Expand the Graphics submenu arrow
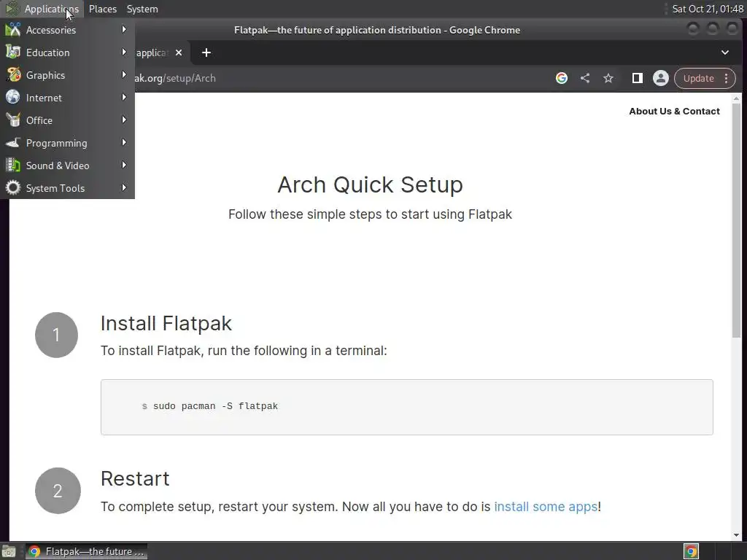The image size is (747, 560). point(124,75)
